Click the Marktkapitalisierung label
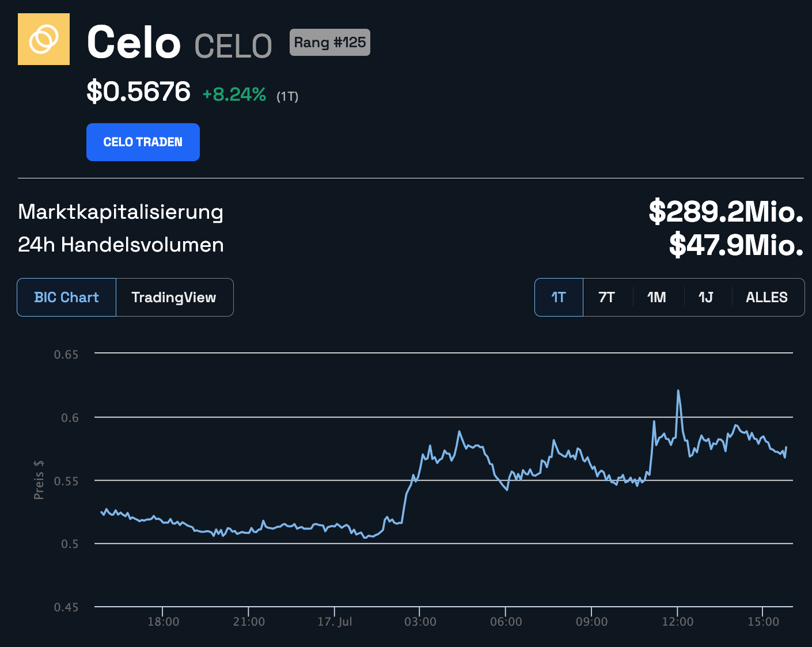 coord(121,212)
